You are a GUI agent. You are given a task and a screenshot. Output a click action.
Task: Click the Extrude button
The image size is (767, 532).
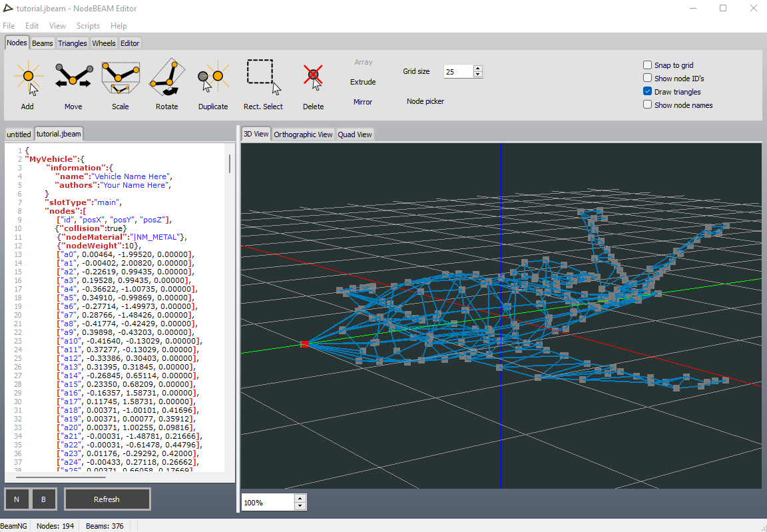[363, 82]
